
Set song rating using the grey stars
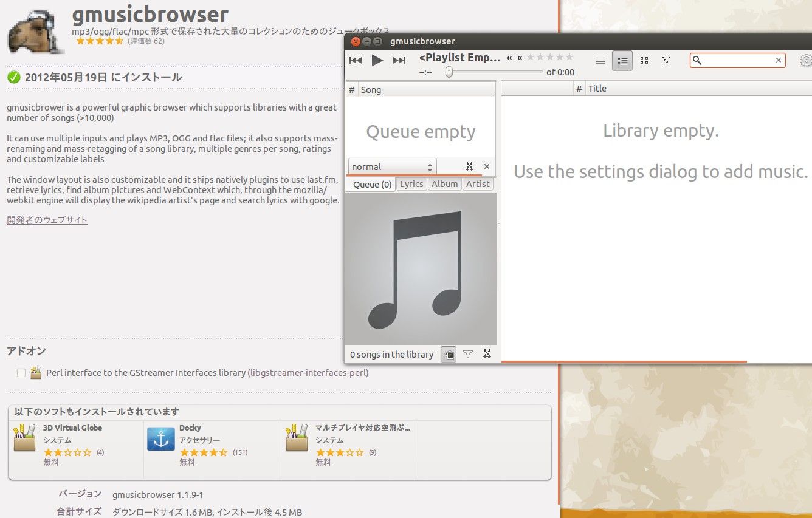549,57
